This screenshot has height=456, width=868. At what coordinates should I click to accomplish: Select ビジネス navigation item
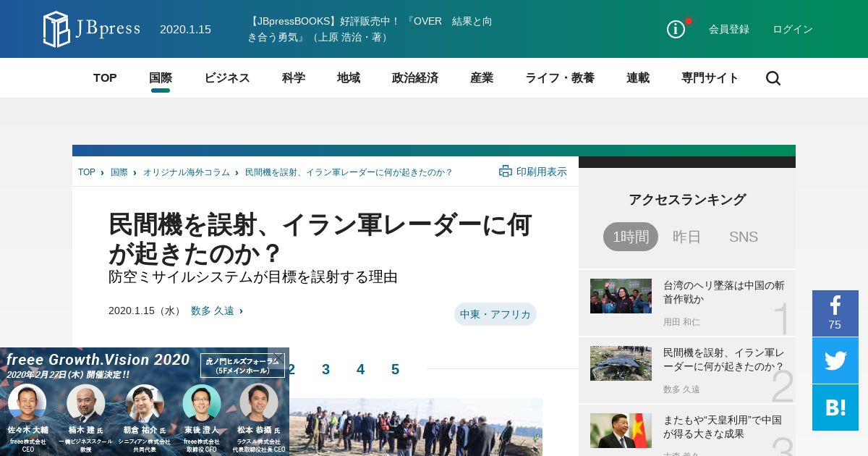coord(227,78)
